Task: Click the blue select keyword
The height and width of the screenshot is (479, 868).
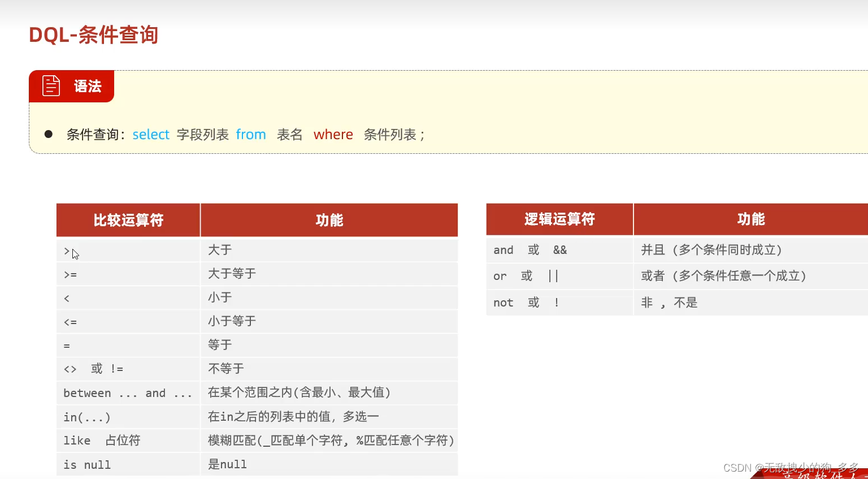Action: click(150, 134)
